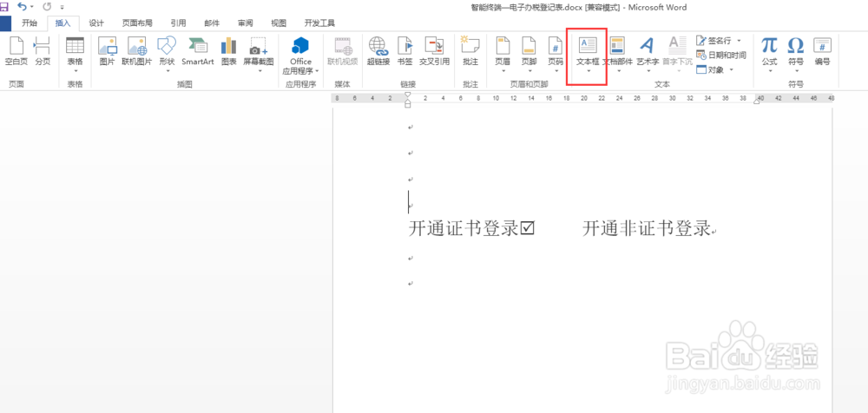Open the 页脚 footer menu

tap(529, 55)
